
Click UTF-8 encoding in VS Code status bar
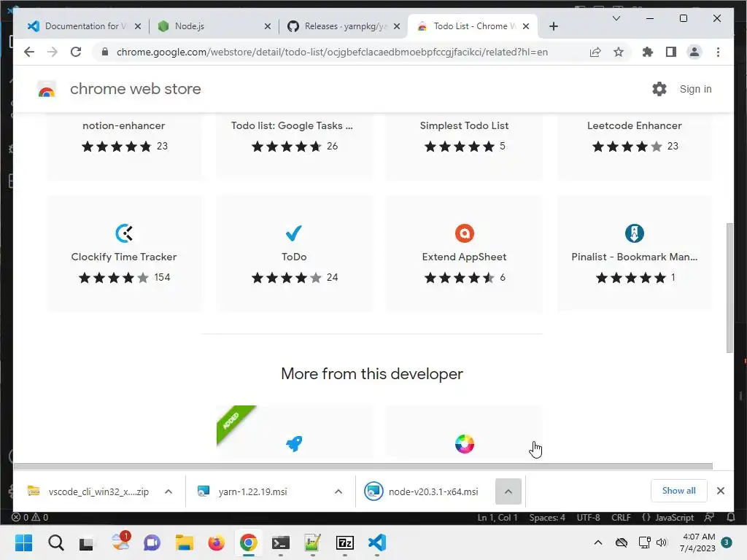(x=588, y=517)
